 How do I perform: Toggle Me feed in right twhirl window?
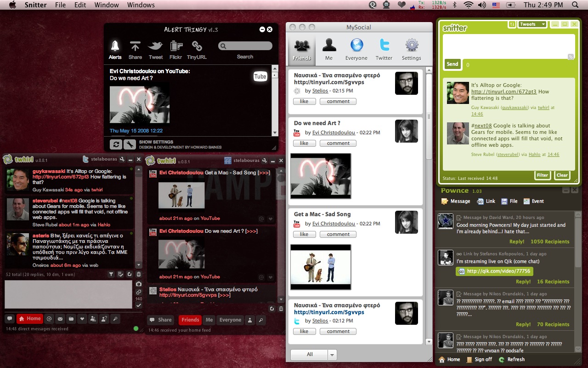[x=209, y=320]
